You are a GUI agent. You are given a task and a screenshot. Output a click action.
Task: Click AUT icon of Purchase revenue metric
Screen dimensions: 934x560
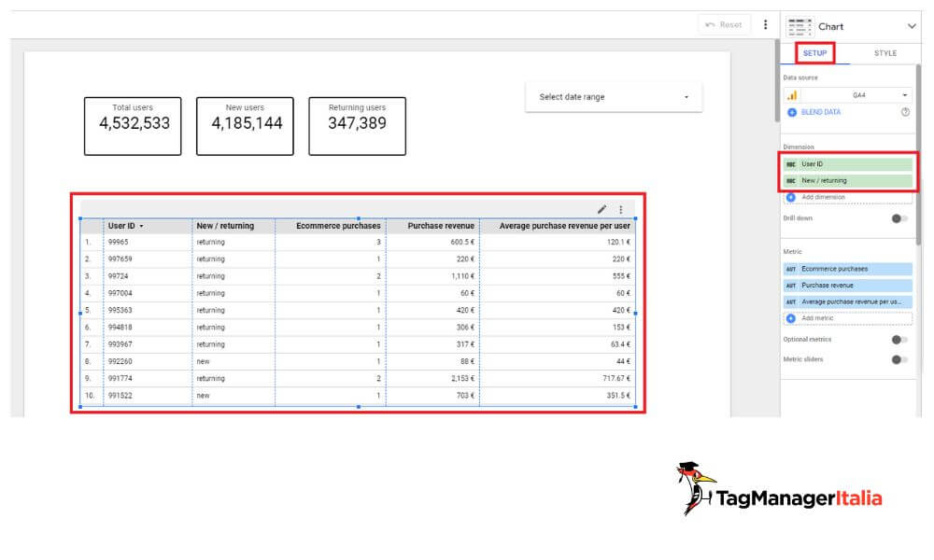pyautogui.click(x=791, y=286)
